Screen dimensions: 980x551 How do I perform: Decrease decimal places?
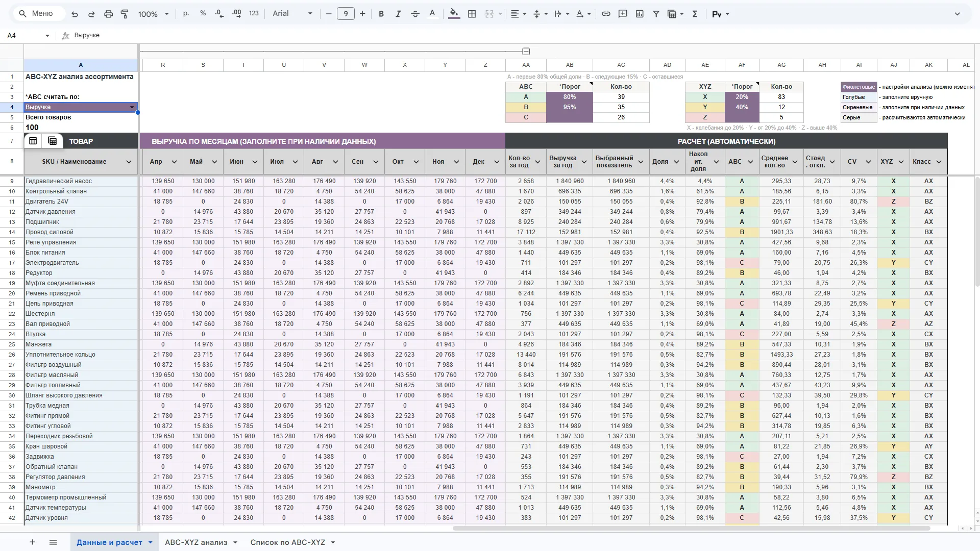click(219, 14)
